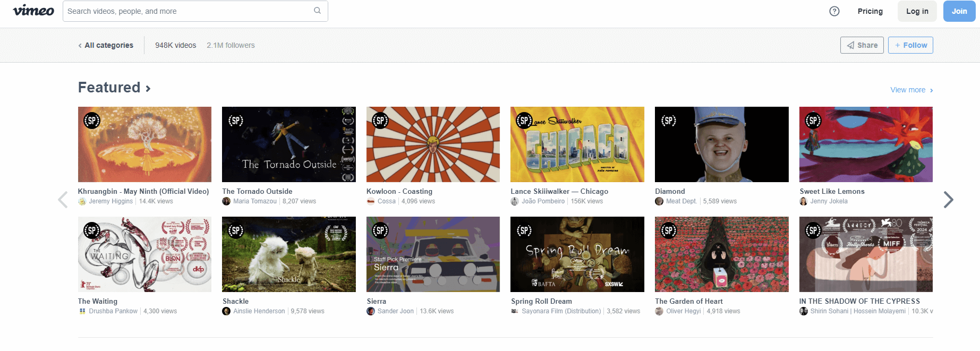Click the Staff Pick badge on The Waiting thumbnail

click(92, 230)
